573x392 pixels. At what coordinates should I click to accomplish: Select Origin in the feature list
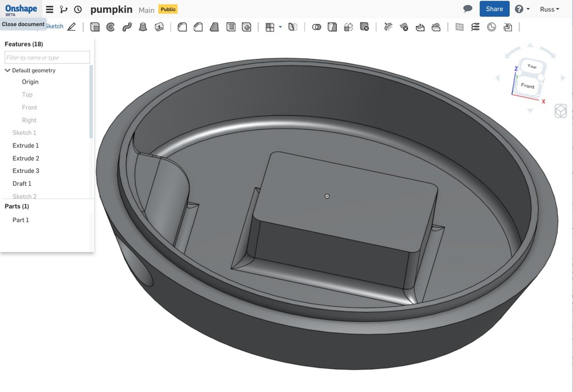[x=30, y=82]
